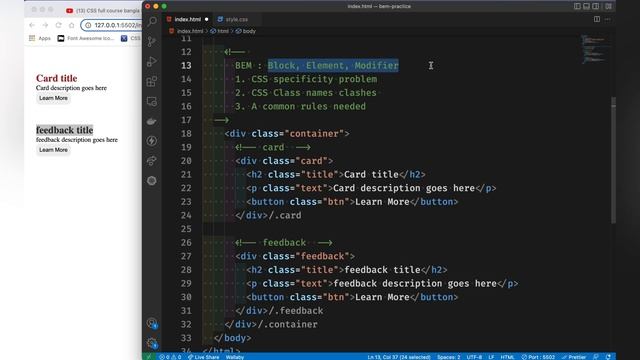Screen dimensions: 640x360
Task: Click the browser Back arrow
Action: (x=32, y=25)
